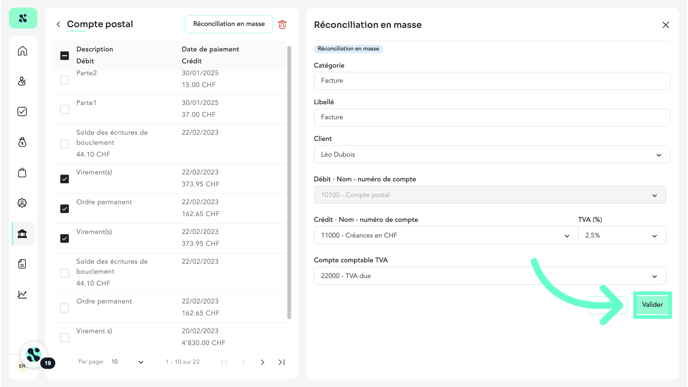Check the 4'830.00 CHF Virement row
Screen dimensions: 688x387
pos(64,337)
